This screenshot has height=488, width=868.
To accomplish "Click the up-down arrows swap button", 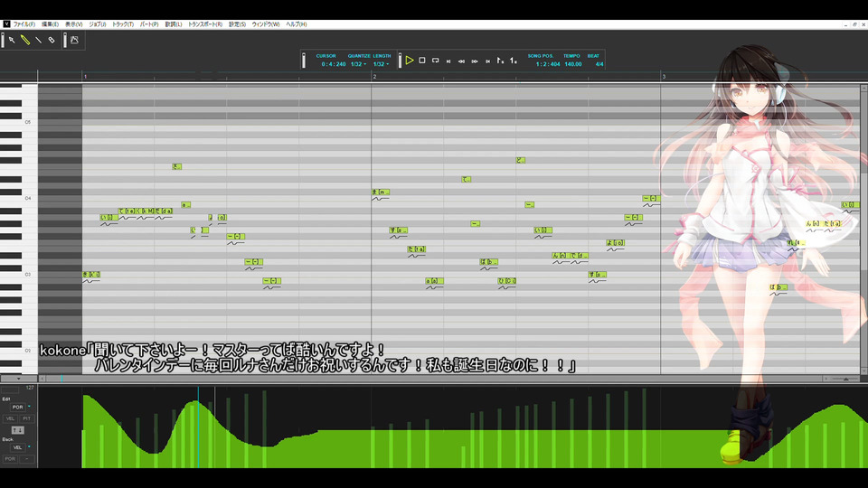I will click(x=18, y=430).
